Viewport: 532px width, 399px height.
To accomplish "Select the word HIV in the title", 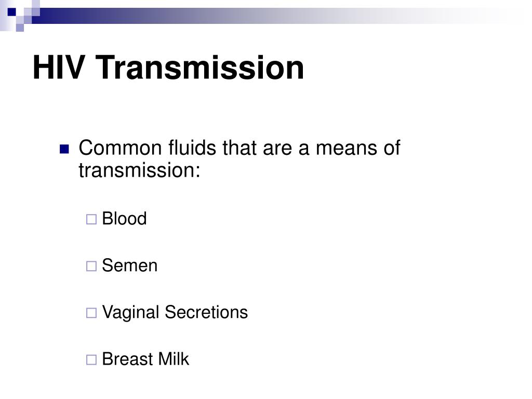I will tap(58, 68).
